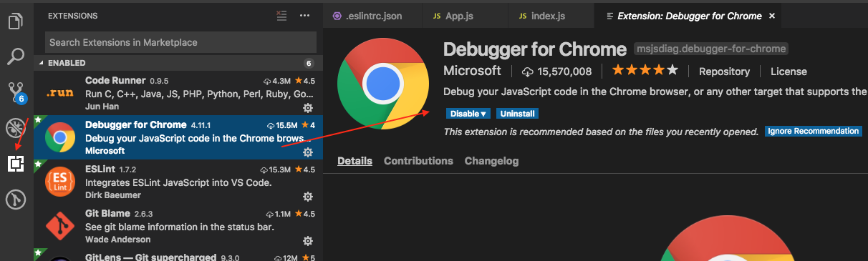This screenshot has width=868, height=261.
Task: Open the Code Runner manage gear
Action: click(x=308, y=107)
